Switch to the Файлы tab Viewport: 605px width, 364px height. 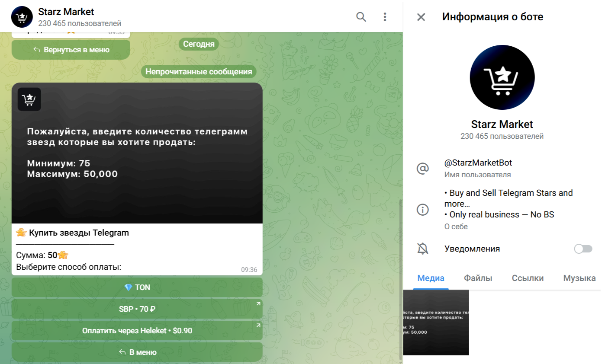coord(478,278)
